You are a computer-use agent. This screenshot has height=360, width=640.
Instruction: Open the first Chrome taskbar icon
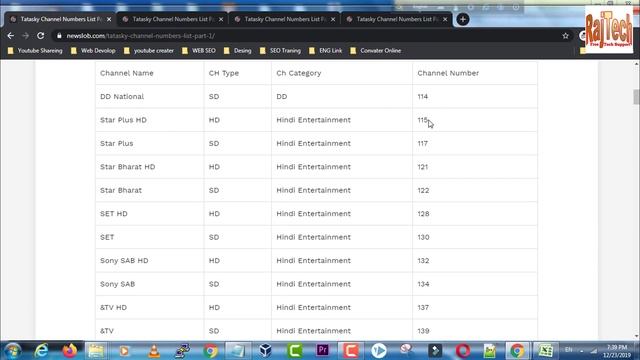(211, 351)
